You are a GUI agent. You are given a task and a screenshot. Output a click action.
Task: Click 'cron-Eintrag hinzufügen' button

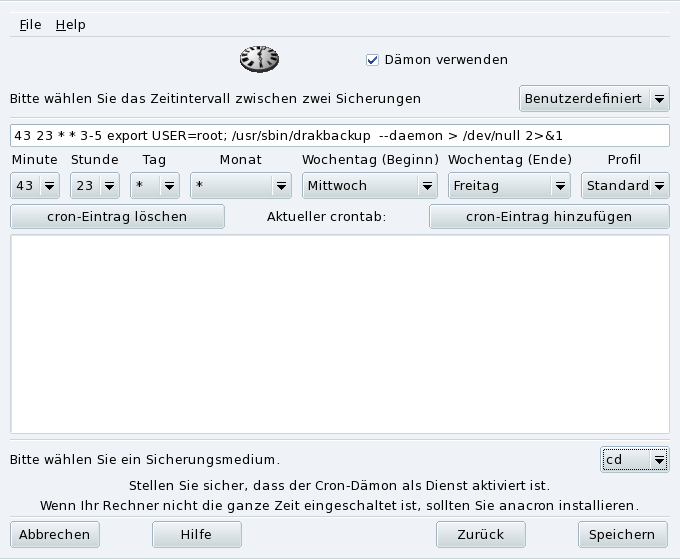click(549, 216)
